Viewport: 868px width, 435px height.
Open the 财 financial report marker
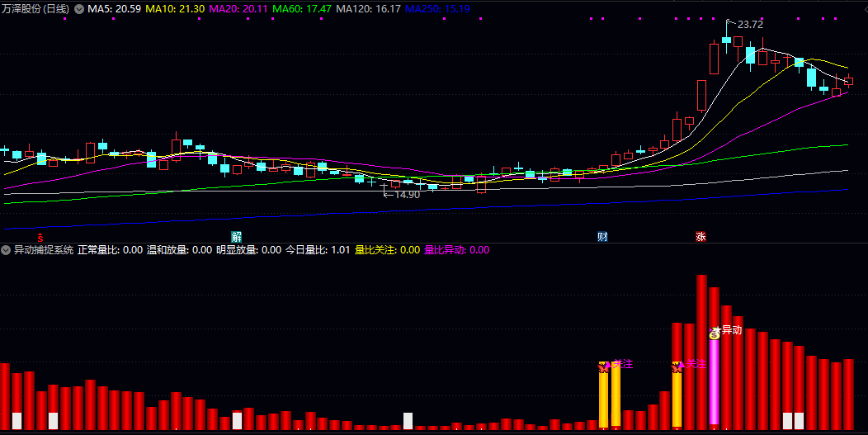(x=602, y=237)
